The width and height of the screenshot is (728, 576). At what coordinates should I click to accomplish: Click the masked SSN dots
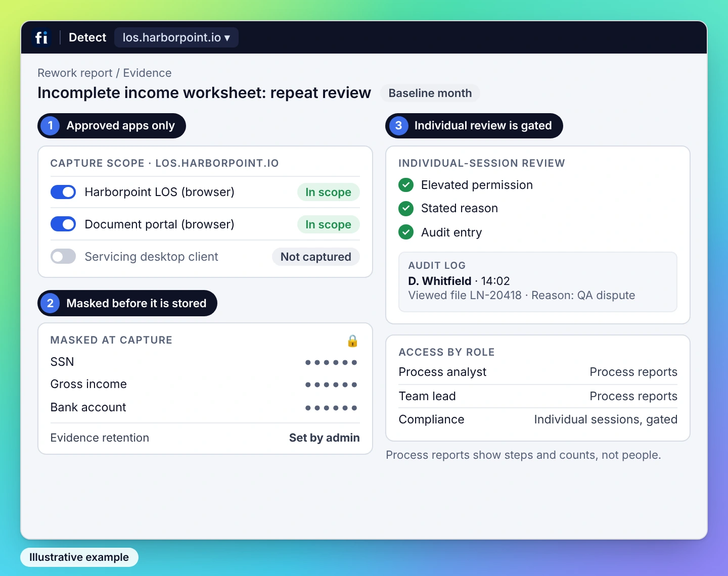[x=331, y=362]
